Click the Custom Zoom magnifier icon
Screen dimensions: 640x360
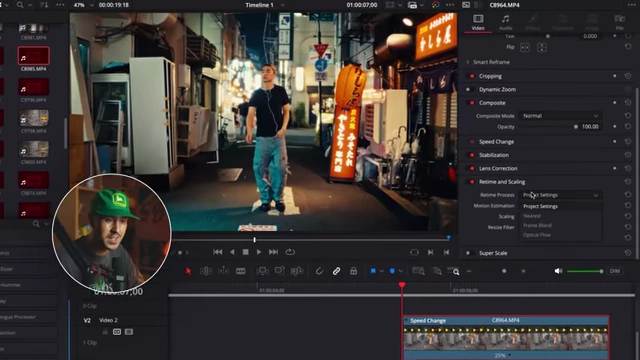[x=453, y=271]
